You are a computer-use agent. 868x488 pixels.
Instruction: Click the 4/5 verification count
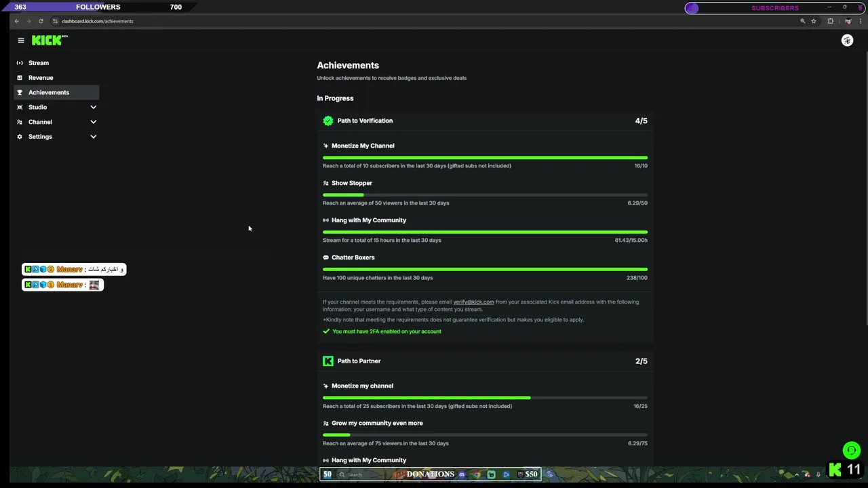641,121
